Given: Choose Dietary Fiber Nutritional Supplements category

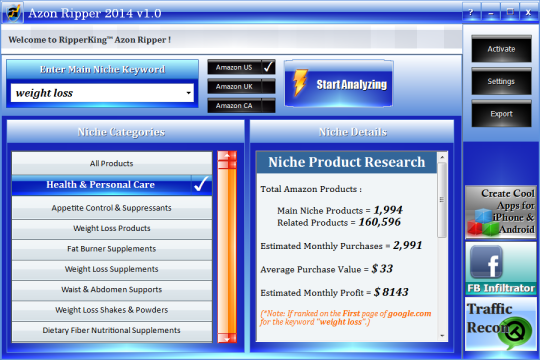Looking at the screenshot, I should (x=112, y=330).
